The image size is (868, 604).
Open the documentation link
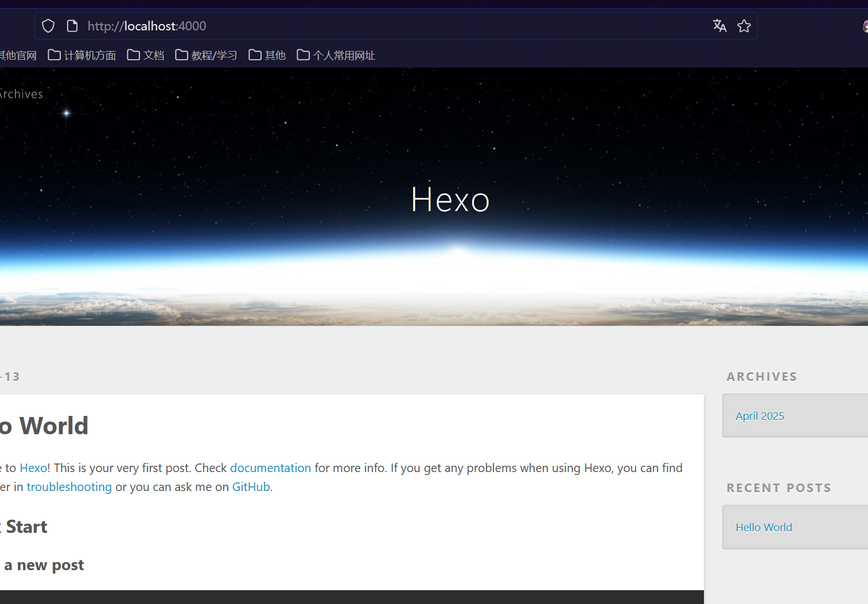click(270, 467)
